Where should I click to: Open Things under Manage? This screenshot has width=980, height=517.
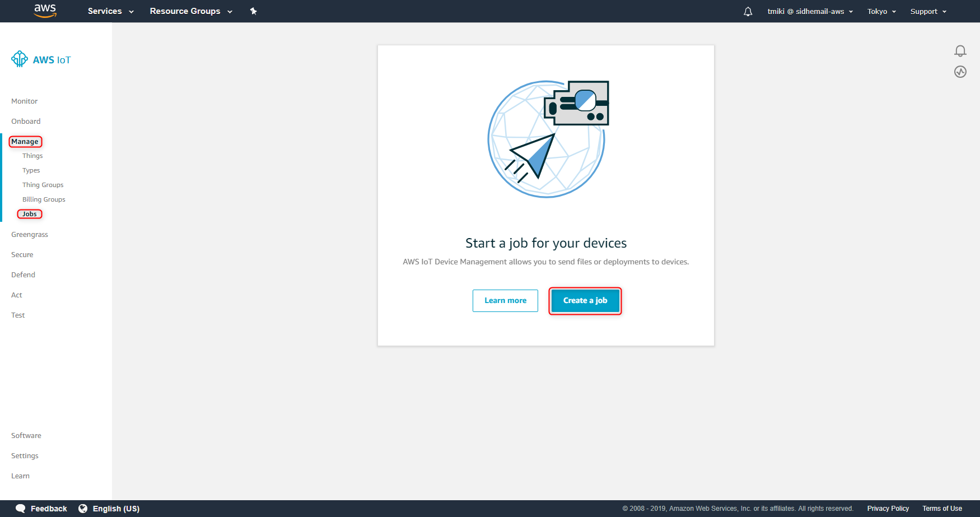(32, 156)
